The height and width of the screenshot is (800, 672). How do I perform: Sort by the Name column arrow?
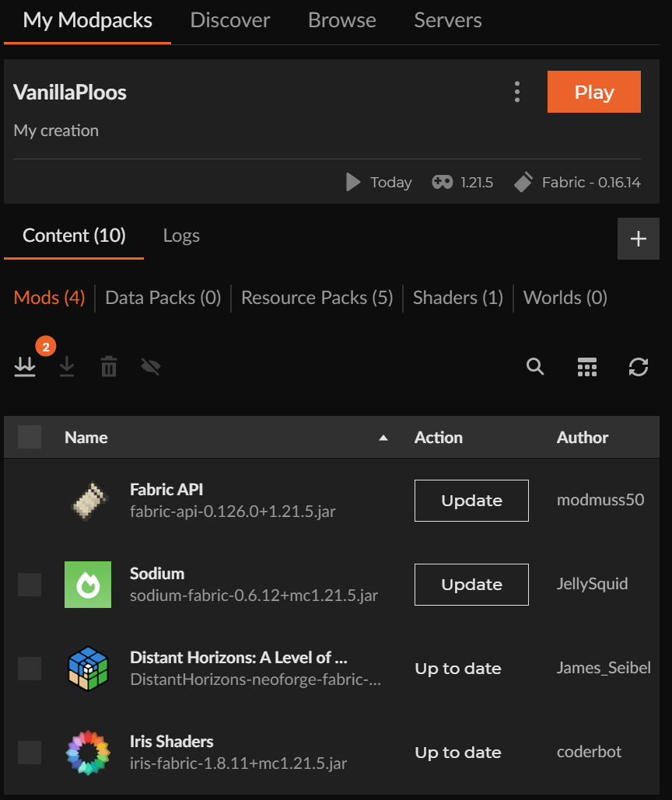[383, 438]
